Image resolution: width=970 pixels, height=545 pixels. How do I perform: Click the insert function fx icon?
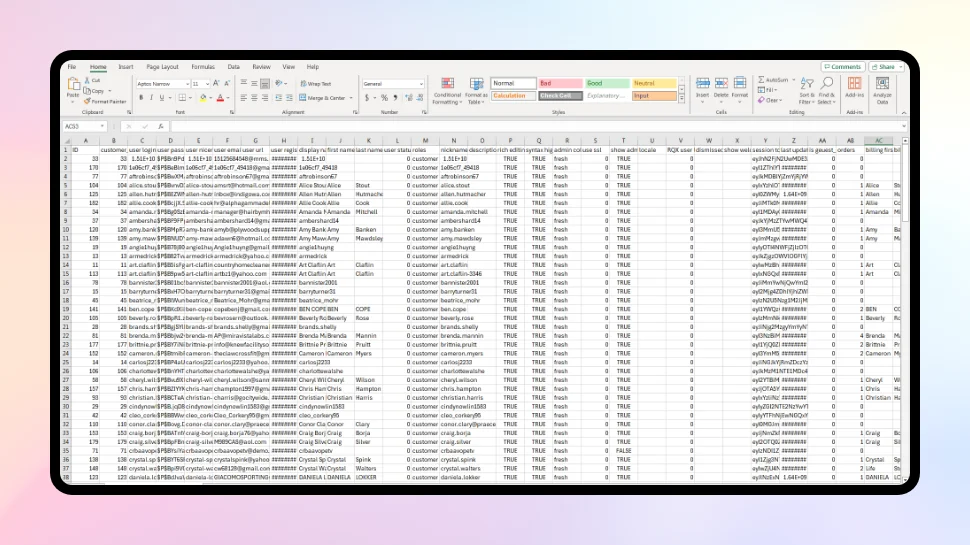(161, 126)
